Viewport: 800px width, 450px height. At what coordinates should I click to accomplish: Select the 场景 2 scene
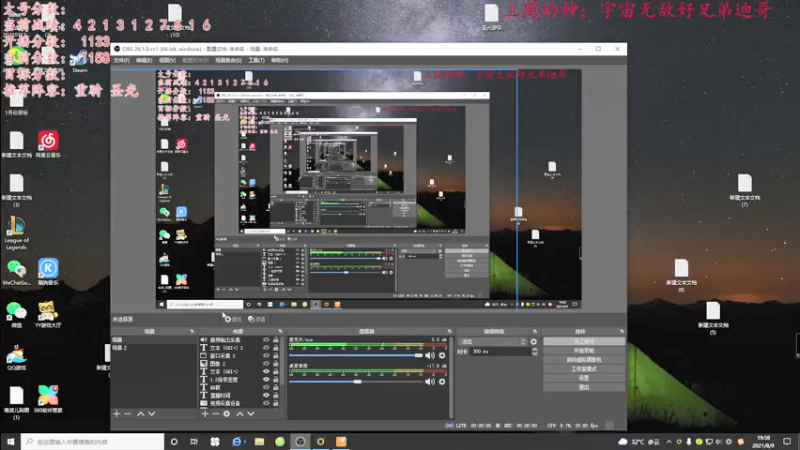pos(153,347)
